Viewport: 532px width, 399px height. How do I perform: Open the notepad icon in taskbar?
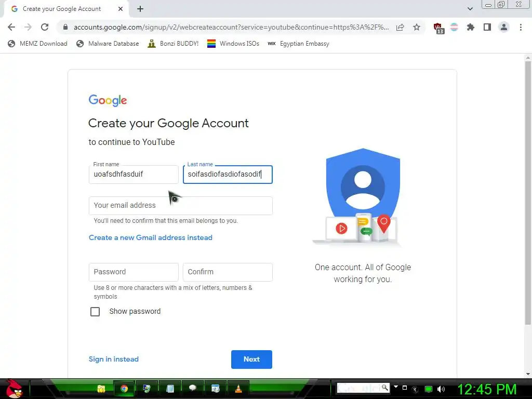click(170, 389)
